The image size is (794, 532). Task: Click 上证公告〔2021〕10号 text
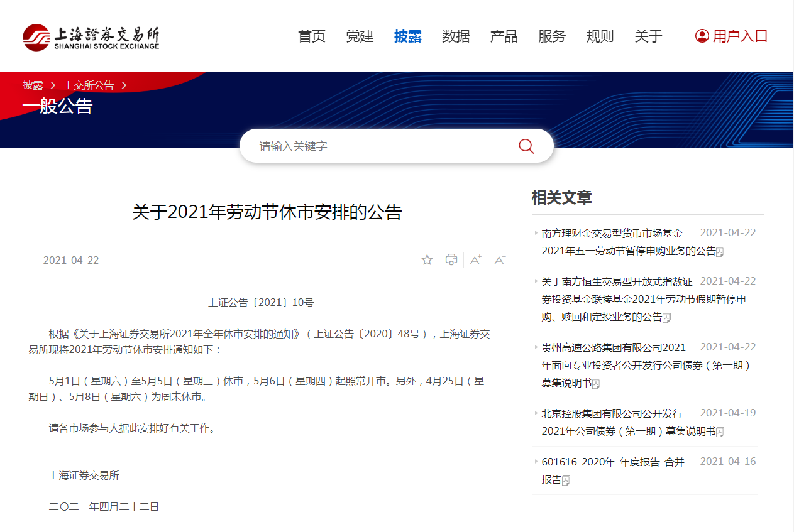point(261,303)
